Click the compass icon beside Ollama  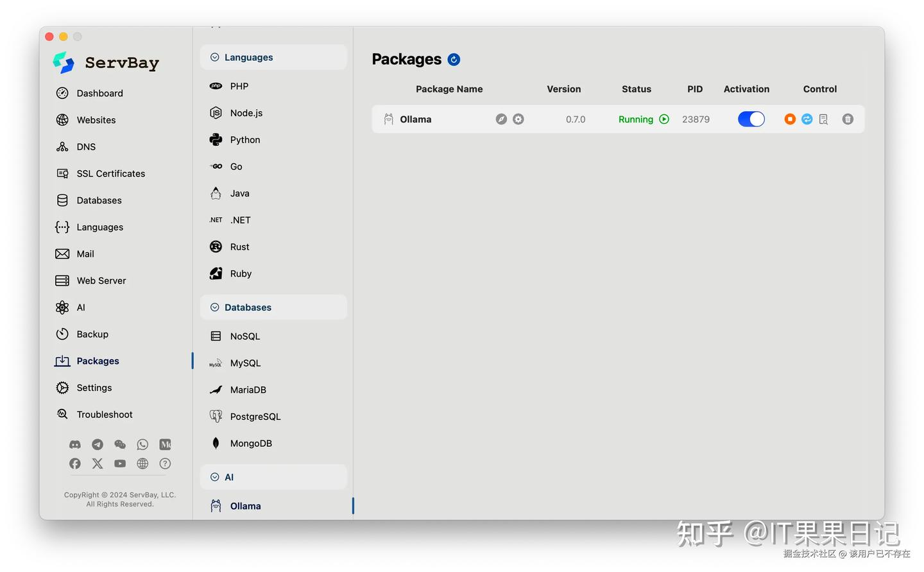click(x=501, y=119)
